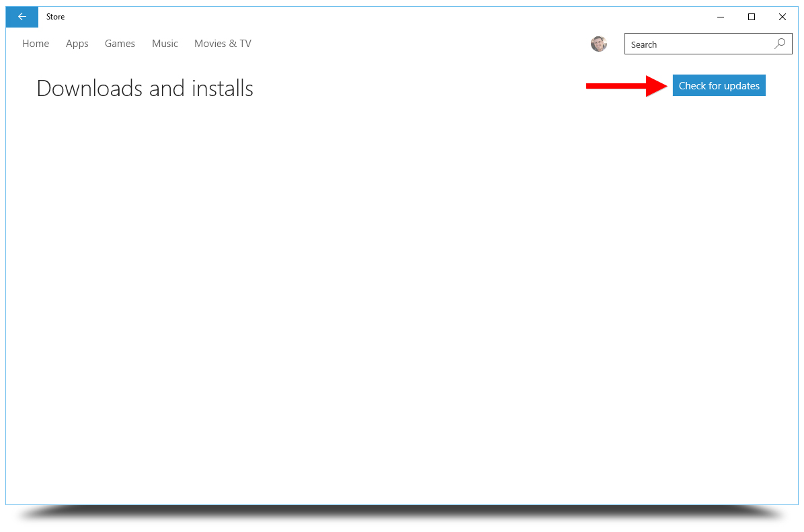Open the user account avatar
804x532 pixels.
click(x=598, y=44)
